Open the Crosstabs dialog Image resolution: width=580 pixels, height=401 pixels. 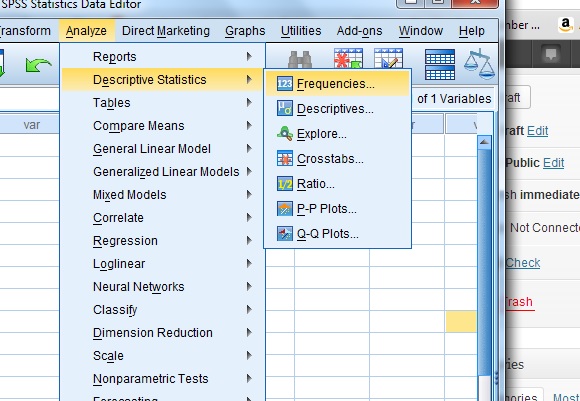337,159
